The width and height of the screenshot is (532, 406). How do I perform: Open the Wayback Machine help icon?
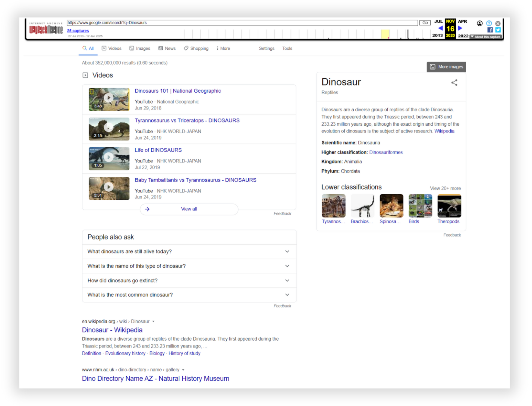(x=489, y=23)
